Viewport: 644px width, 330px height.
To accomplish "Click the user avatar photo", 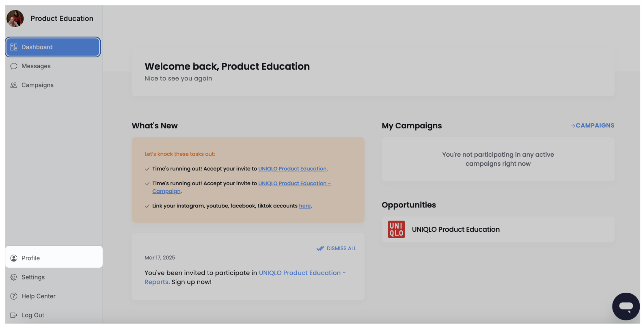I will click(x=15, y=18).
